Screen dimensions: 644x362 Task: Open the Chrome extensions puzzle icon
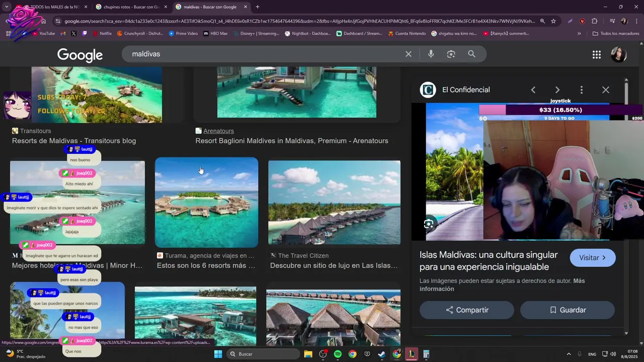pyautogui.click(x=595, y=21)
